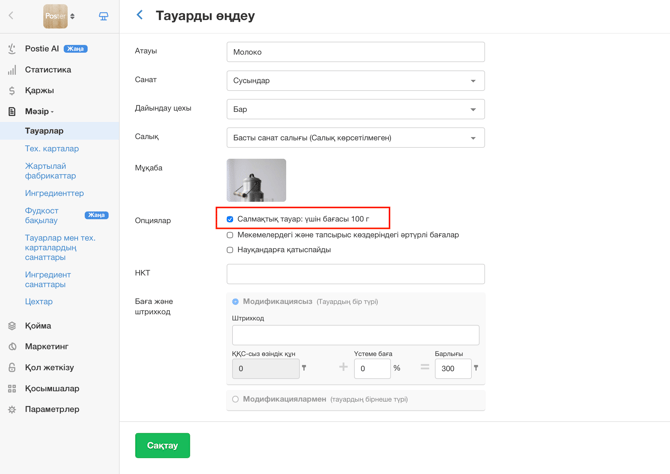This screenshot has width=670, height=474.
Task: Click the Қосымшалар grid icon
Action: pos(12,389)
